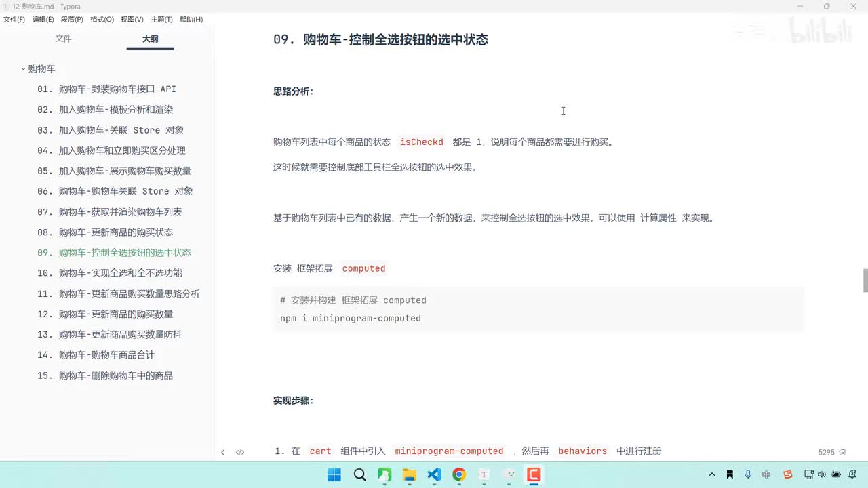Go to outline item 12 更新商品的购买数量
Screen dimensions: 868x488
pos(105,314)
